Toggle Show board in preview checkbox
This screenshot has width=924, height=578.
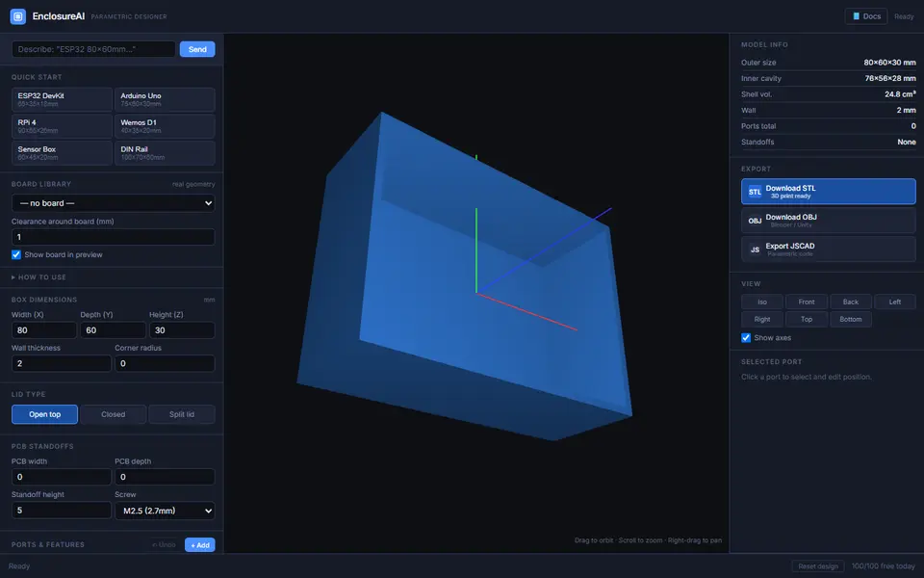click(x=16, y=254)
